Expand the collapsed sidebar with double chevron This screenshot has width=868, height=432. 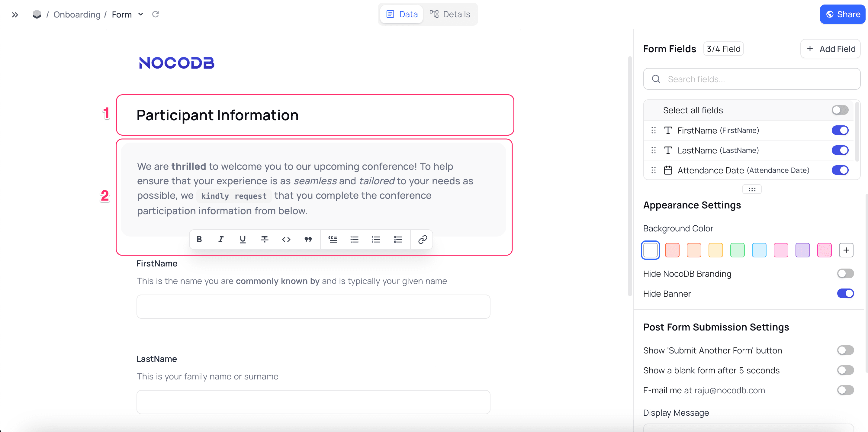coord(15,15)
